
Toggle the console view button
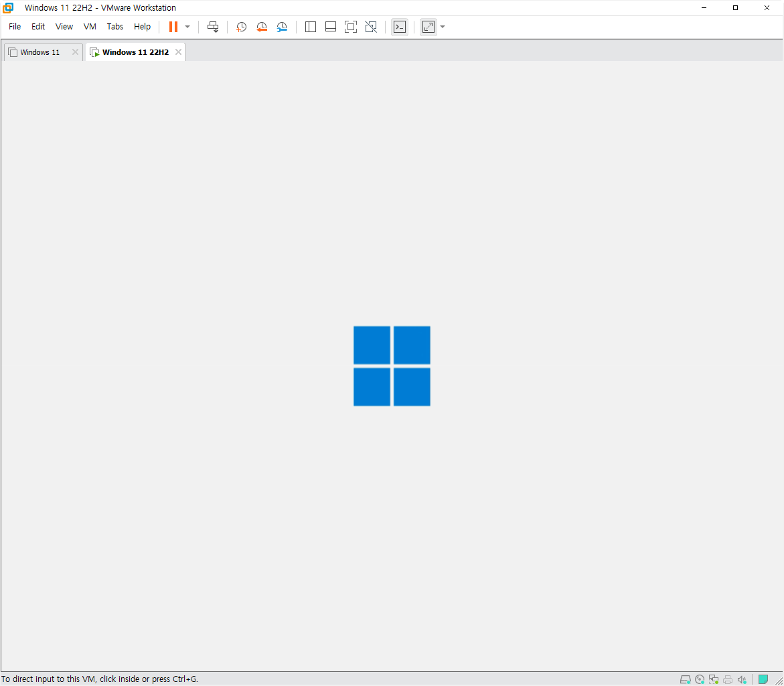[400, 27]
